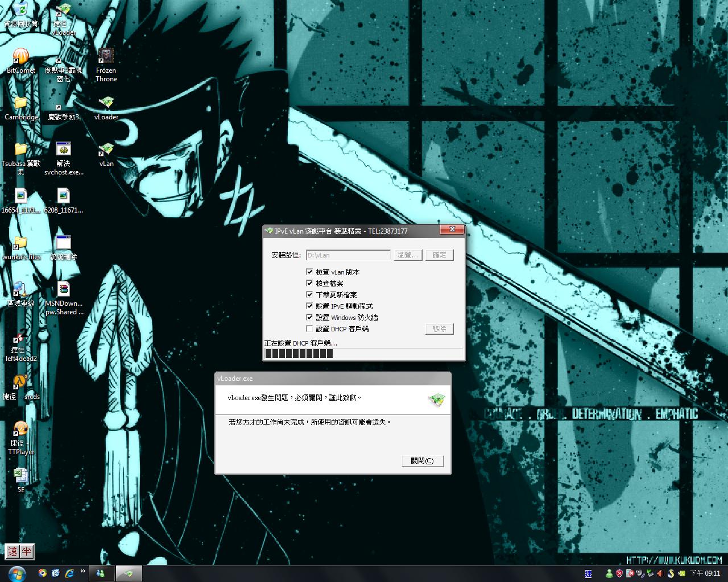
Task: Enable the 設置 DHCP 客戶端 checkbox
Action: [309, 329]
